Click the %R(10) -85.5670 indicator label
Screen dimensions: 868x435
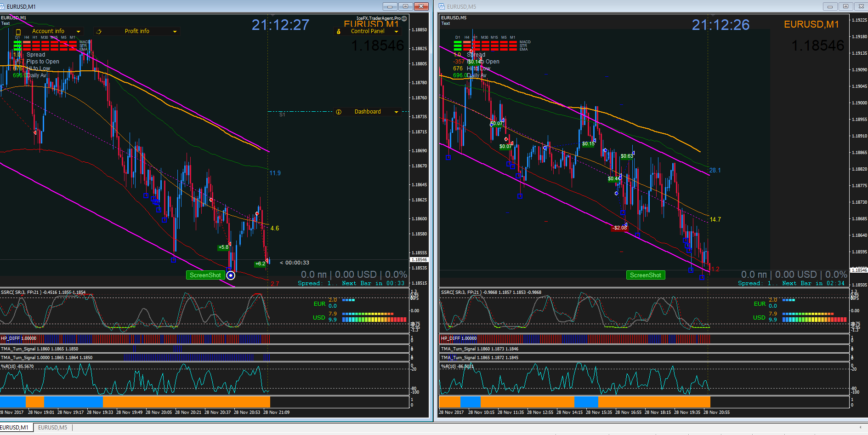(17, 366)
